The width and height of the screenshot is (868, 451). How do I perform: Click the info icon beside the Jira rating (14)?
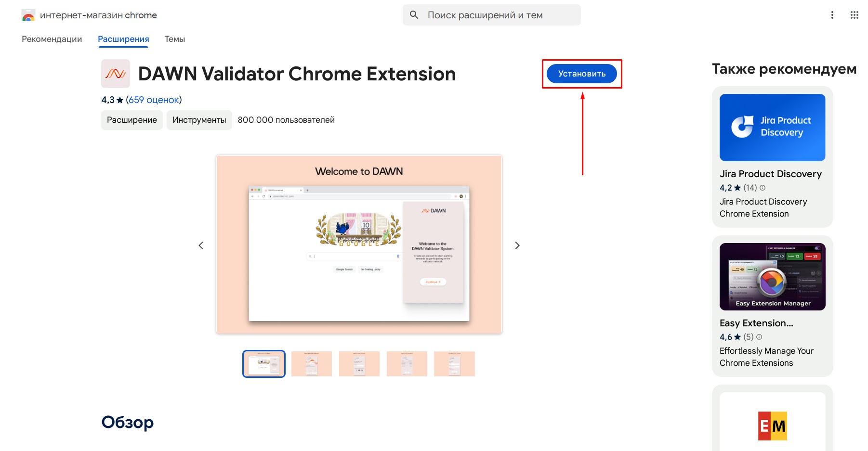tap(763, 188)
